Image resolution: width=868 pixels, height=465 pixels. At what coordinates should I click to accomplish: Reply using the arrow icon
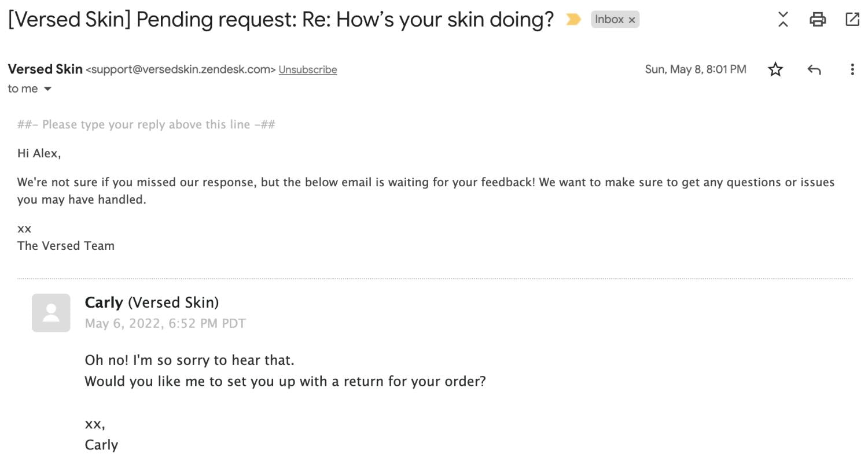pos(814,70)
